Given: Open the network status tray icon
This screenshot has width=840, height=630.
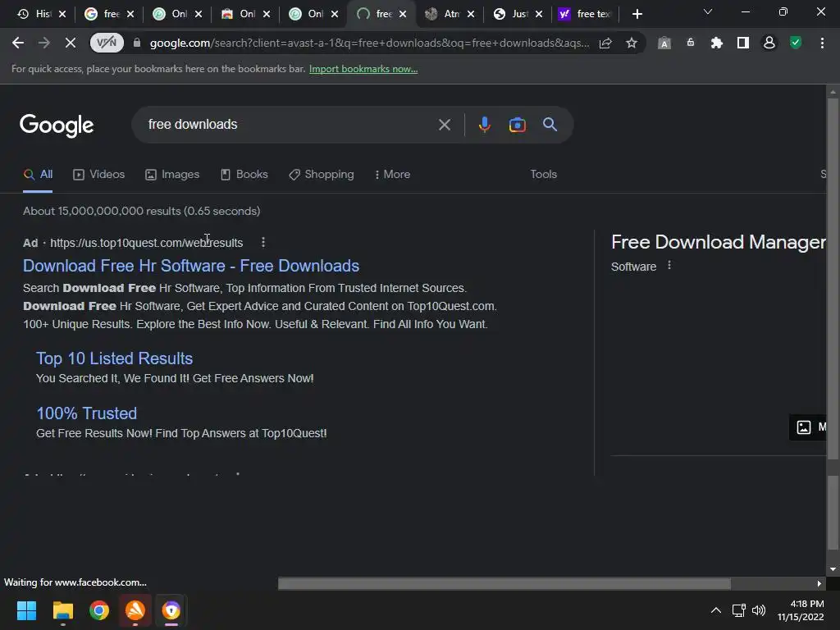Looking at the screenshot, I should tap(739, 610).
